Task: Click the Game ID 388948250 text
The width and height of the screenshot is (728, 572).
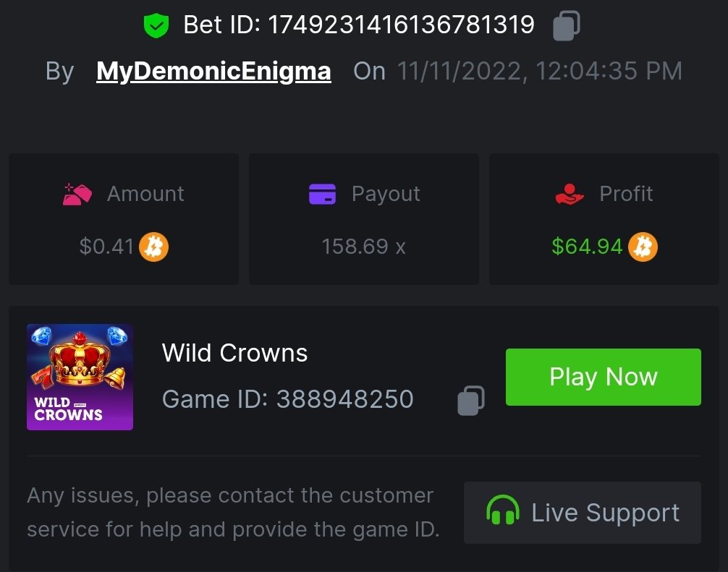Action: [287, 399]
